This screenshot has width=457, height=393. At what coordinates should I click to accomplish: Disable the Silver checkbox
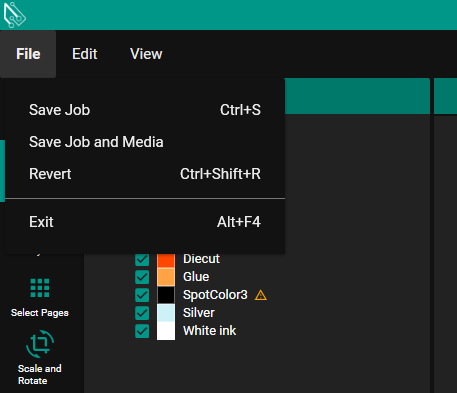[142, 313]
